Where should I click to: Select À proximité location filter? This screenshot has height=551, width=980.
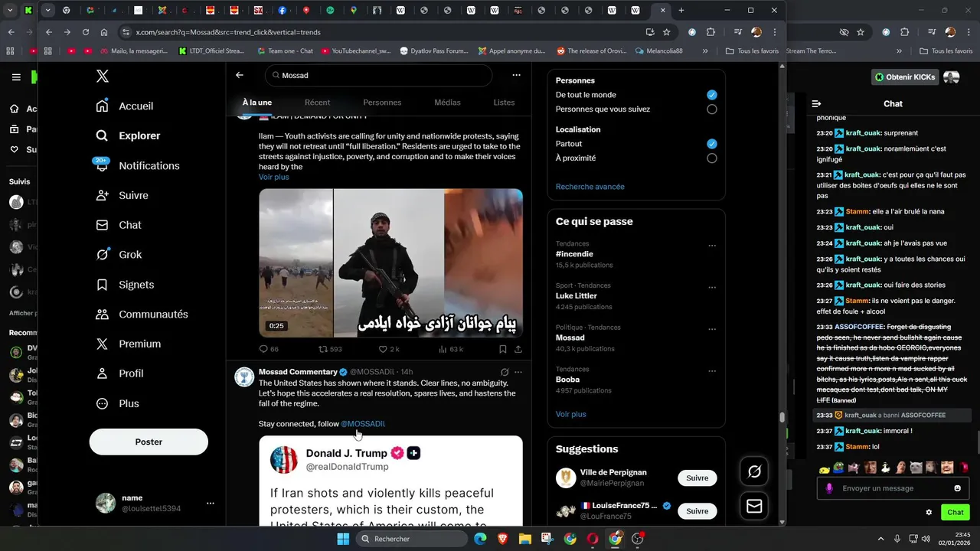point(712,158)
